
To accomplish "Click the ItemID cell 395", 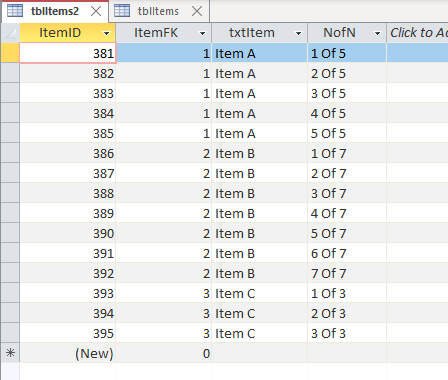I will 68,333.
